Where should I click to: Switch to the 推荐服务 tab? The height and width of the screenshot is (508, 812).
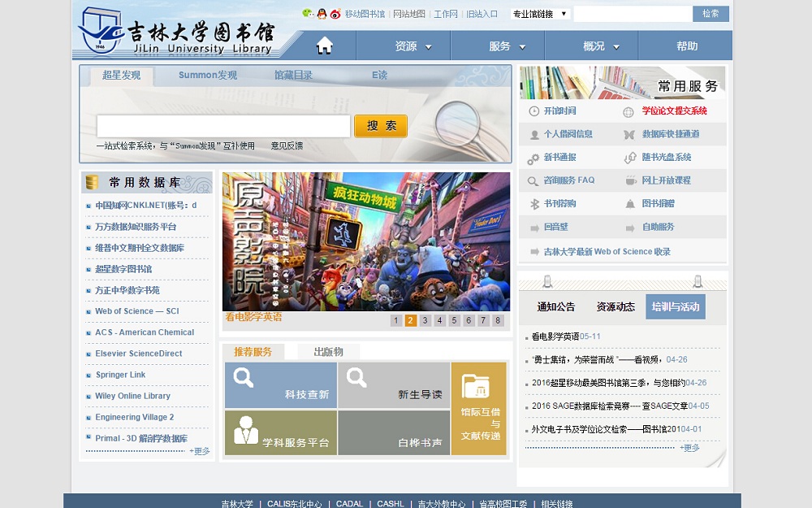[253, 352]
